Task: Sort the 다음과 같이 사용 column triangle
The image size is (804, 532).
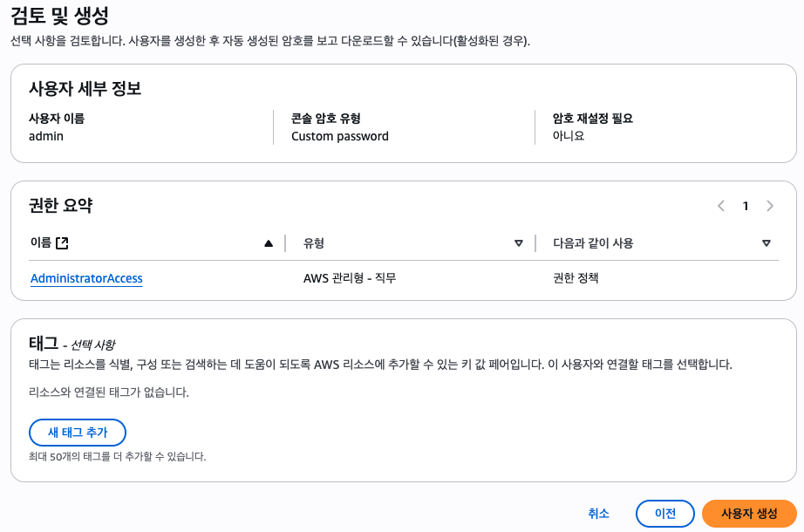Action: point(766,243)
